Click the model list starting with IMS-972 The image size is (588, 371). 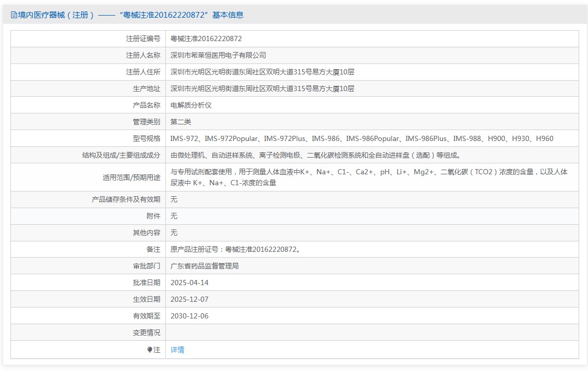[x=362, y=138]
